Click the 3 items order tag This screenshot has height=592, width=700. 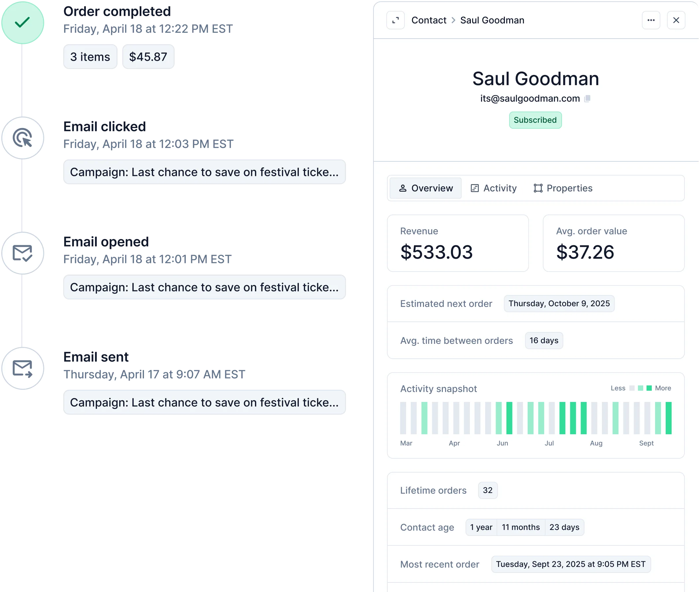point(90,57)
